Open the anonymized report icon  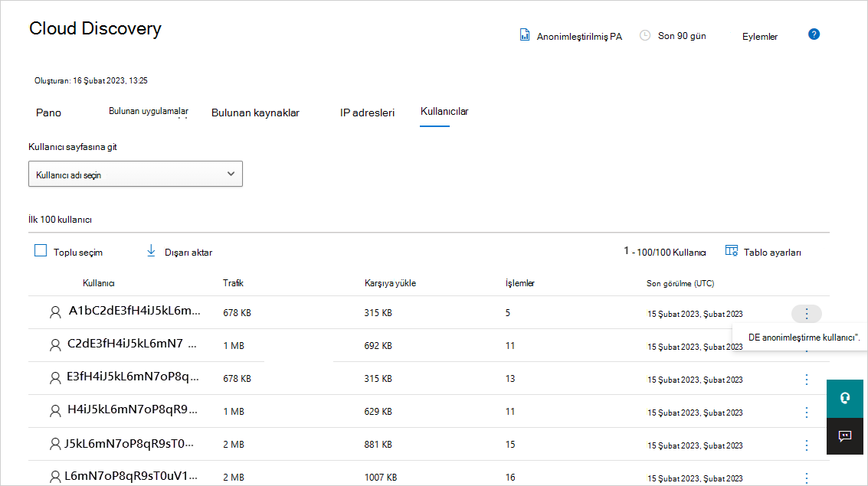tap(524, 35)
